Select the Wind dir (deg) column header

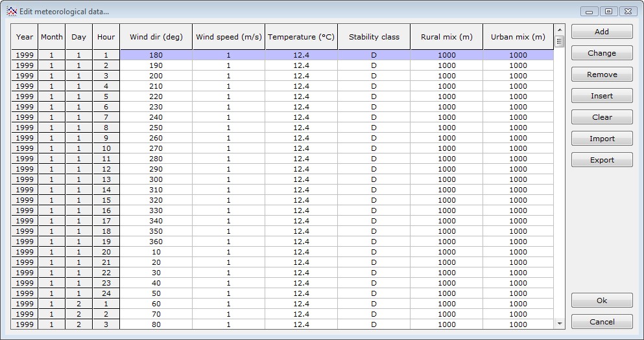click(156, 37)
